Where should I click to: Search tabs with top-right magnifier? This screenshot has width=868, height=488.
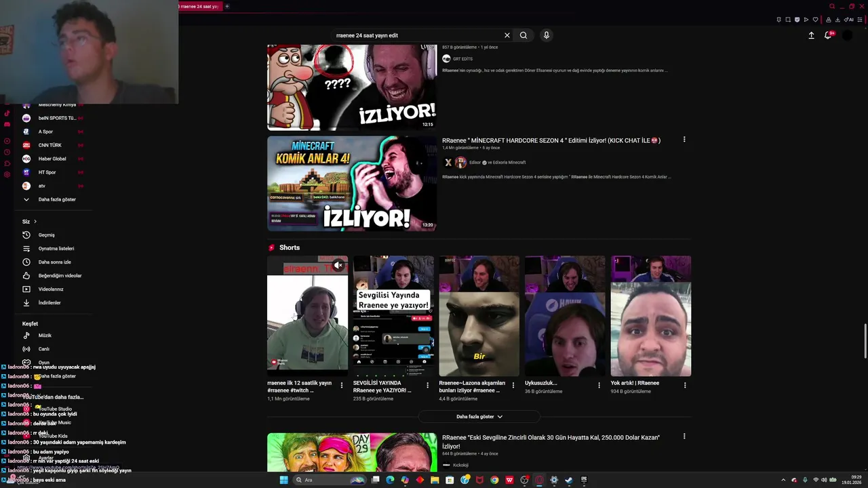pos(832,6)
